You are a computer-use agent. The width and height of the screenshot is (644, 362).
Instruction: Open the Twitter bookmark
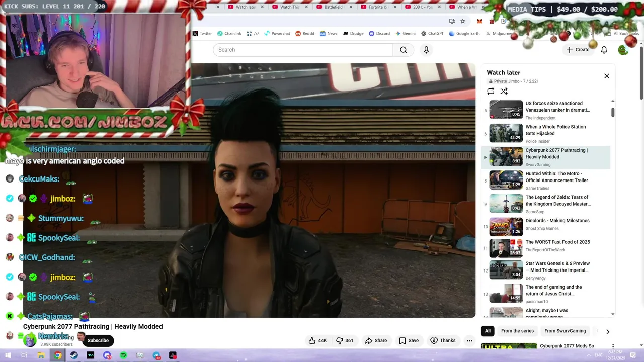click(202, 34)
